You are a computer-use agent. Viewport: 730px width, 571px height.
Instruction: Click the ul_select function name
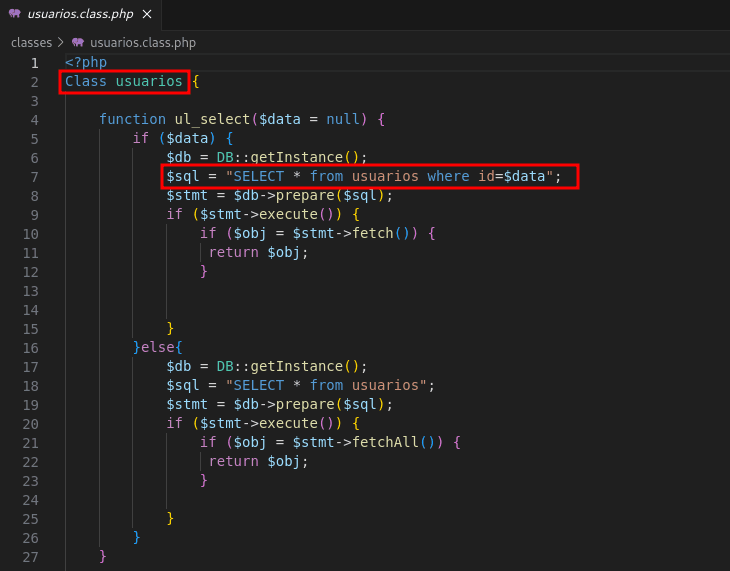click(x=212, y=119)
